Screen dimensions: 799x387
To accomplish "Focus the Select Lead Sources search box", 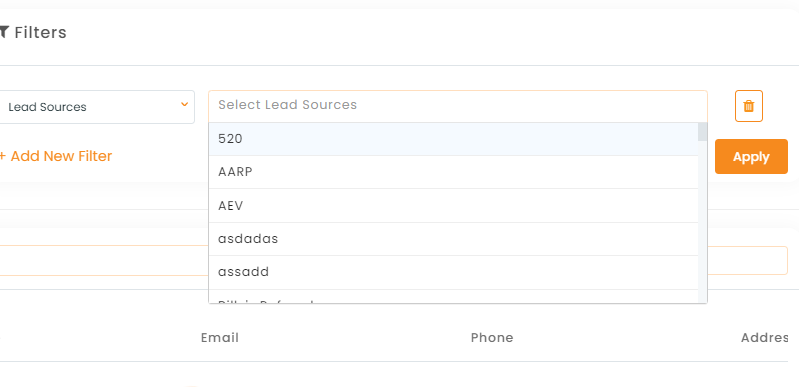I will click(x=458, y=106).
